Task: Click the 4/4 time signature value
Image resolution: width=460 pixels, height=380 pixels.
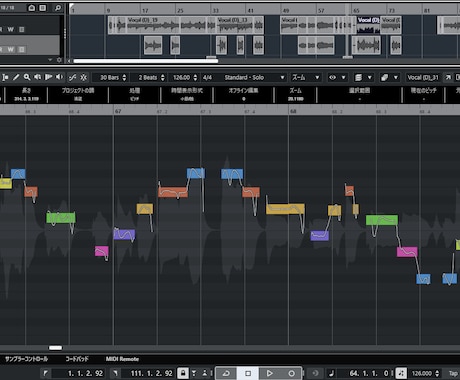Action: coord(207,77)
